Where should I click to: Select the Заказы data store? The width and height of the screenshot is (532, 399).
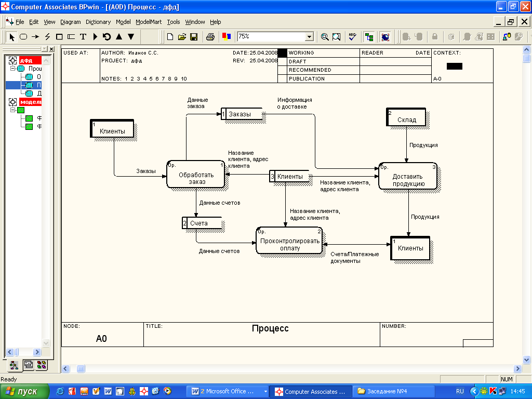(x=242, y=114)
